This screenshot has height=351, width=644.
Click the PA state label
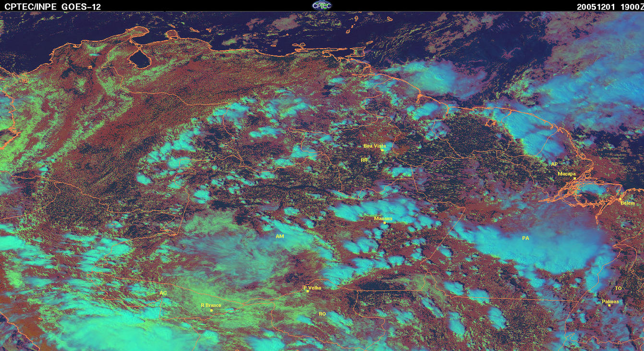tap(525, 238)
